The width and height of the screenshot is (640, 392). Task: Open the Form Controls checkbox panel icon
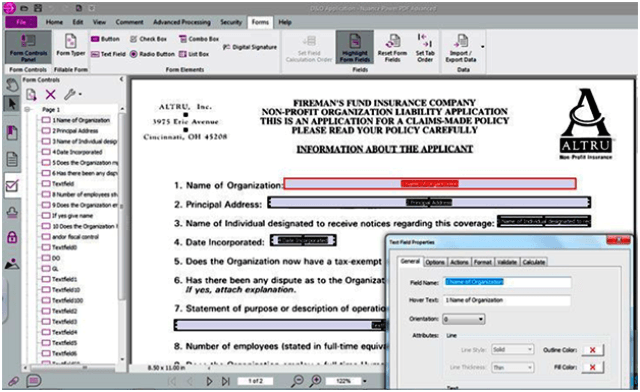click(x=12, y=186)
